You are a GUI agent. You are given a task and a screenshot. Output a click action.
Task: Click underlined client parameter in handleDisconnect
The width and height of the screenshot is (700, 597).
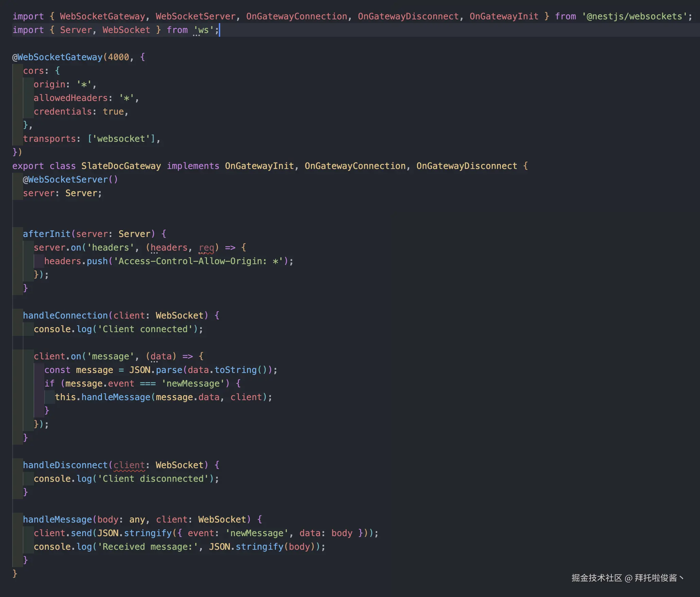tap(129, 465)
